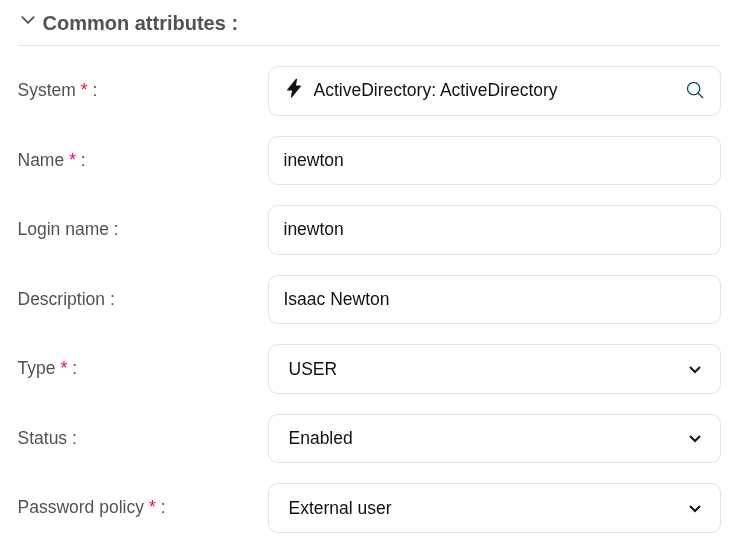Click the chevron arrow on Type selector
Image resolution: width=732 pixels, height=543 pixels.
[695, 370]
